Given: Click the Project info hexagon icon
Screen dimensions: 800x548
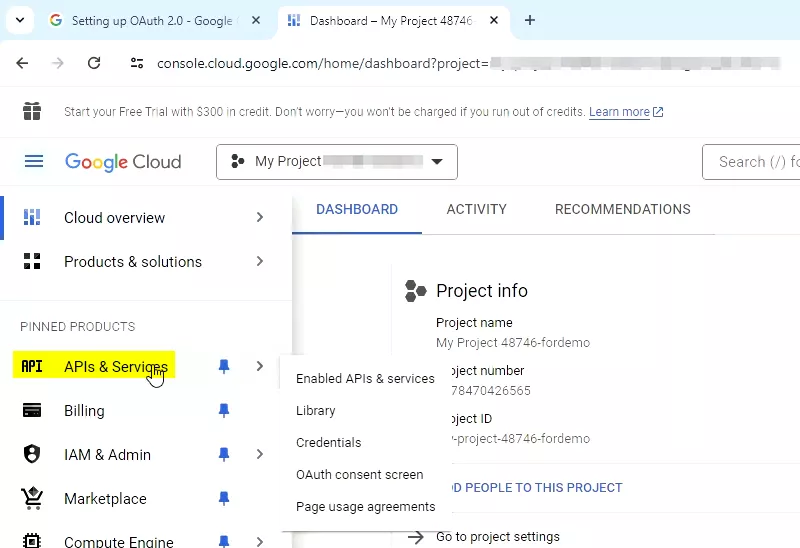Looking at the screenshot, I should coord(415,291).
